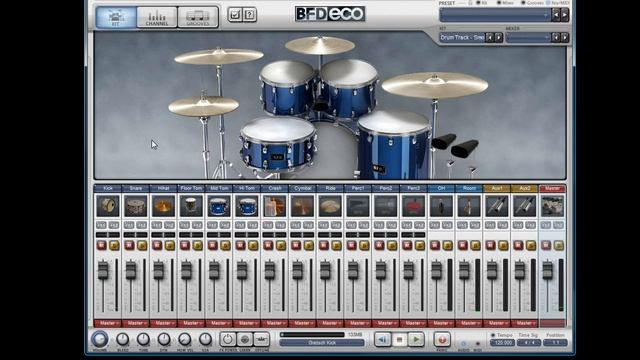Solo the Kick channel

tap(114, 245)
